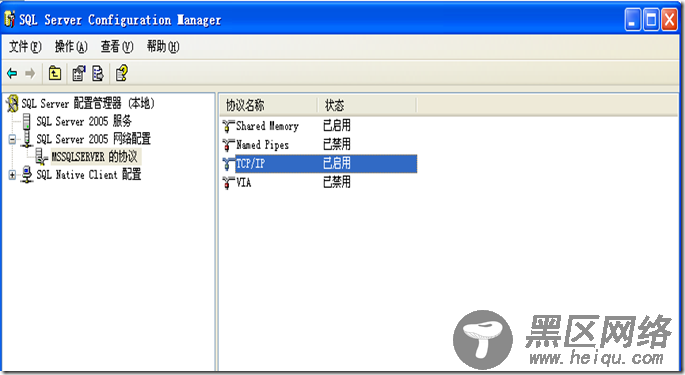Click the Help toolbar icon with question mark

122,73
